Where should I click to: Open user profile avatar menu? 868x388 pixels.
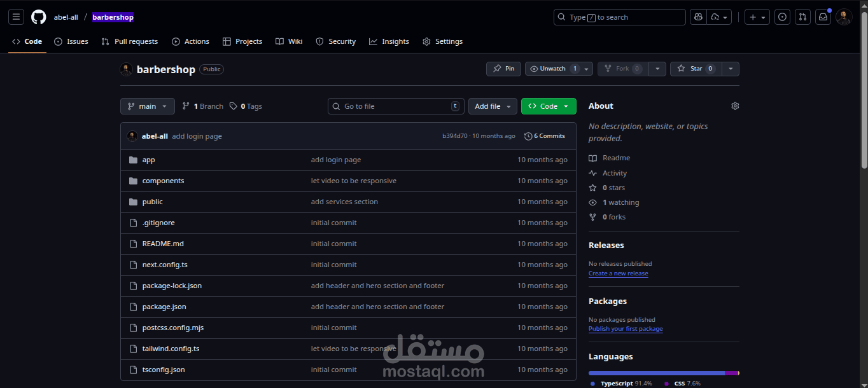[844, 17]
